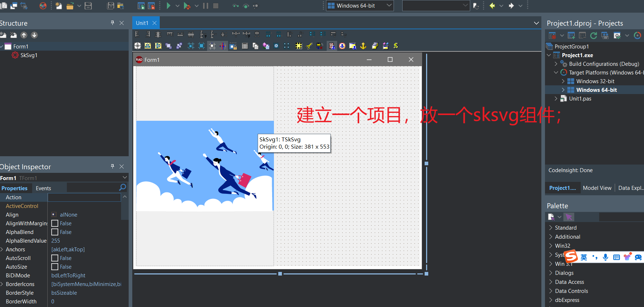
Task: Close the Unit1 tab
Action: point(155,23)
